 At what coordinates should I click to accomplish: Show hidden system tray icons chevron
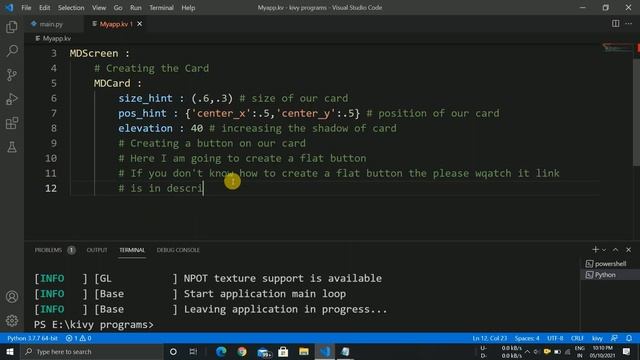(527, 351)
